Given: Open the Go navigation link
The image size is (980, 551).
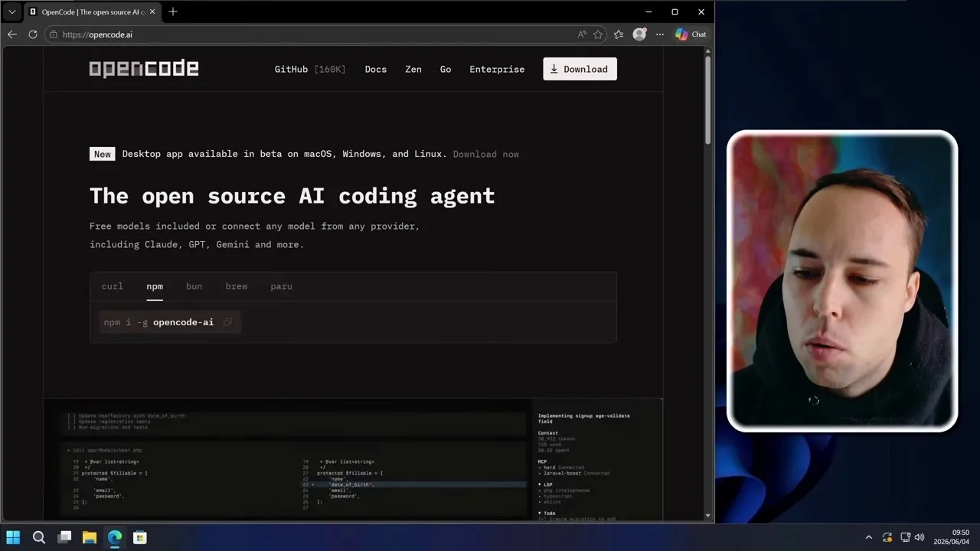Looking at the screenshot, I should [x=446, y=69].
